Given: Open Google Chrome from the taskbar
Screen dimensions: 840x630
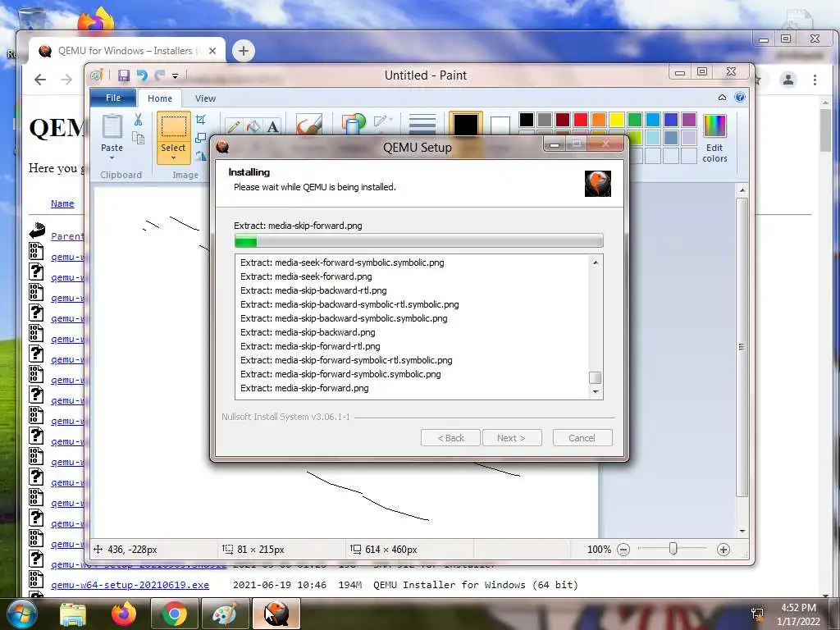Looking at the screenshot, I should tap(174, 614).
